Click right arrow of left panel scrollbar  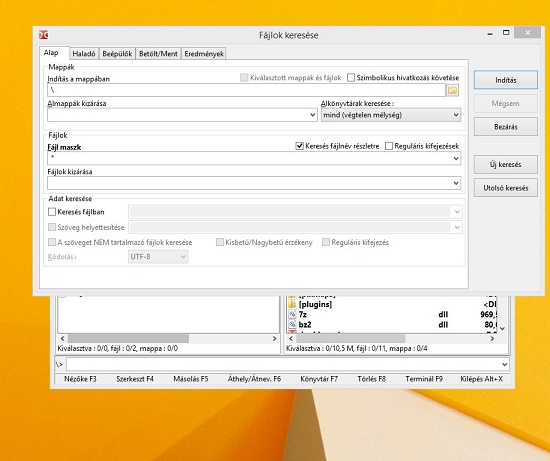(274, 339)
